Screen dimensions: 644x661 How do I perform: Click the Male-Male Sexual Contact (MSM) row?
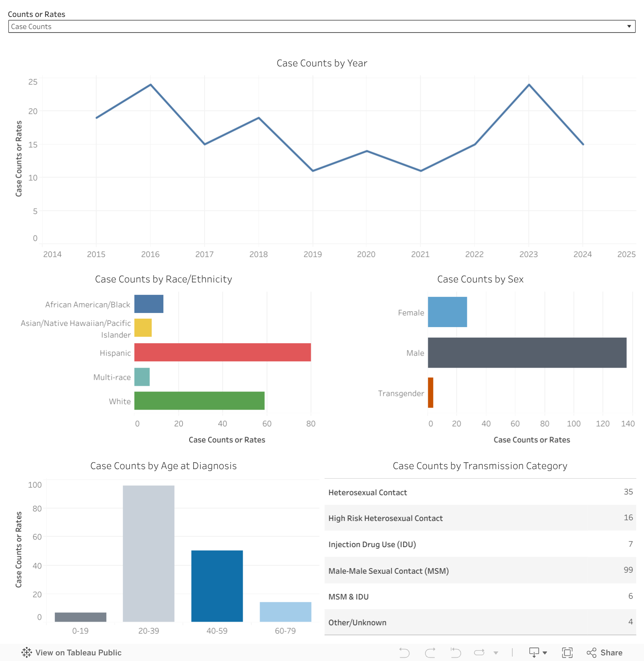pos(479,570)
